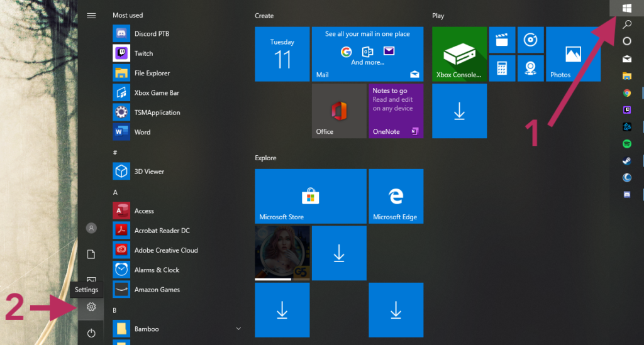
Task: Click the Power button in Start menu
Action: click(x=91, y=332)
